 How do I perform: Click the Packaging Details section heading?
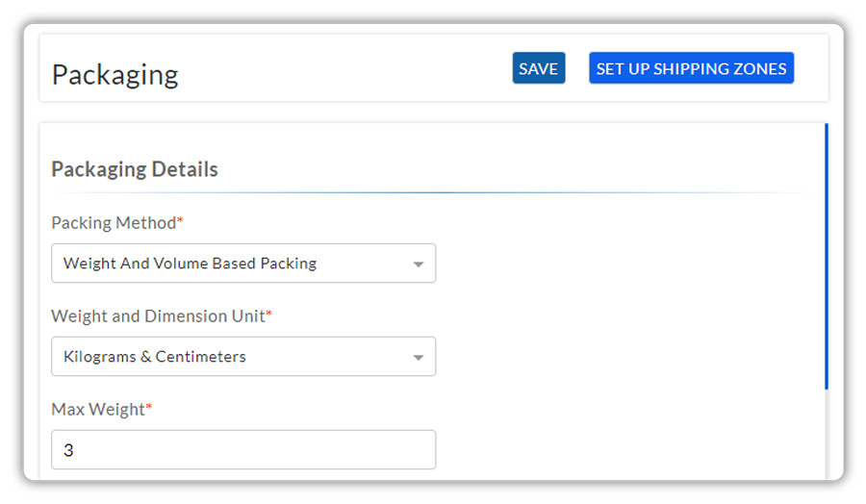pos(135,169)
